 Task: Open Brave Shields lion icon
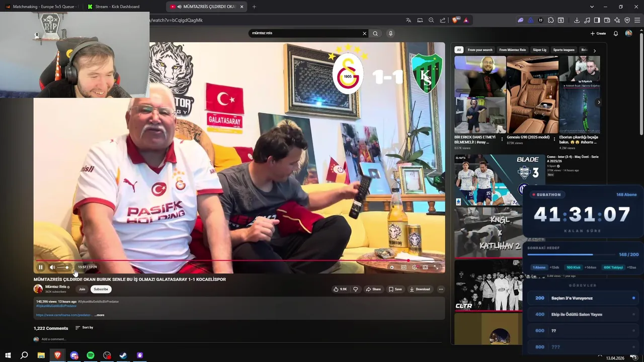[455, 20]
